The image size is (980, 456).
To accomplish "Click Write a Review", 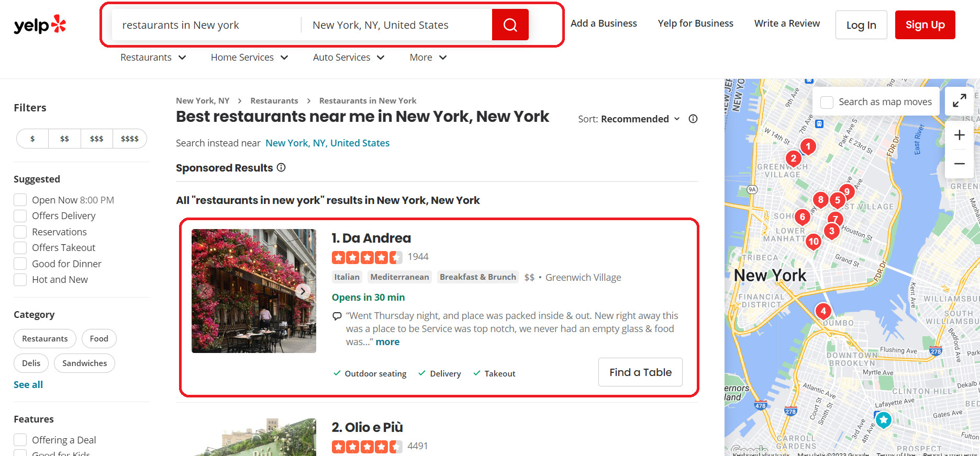I will [787, 24].
